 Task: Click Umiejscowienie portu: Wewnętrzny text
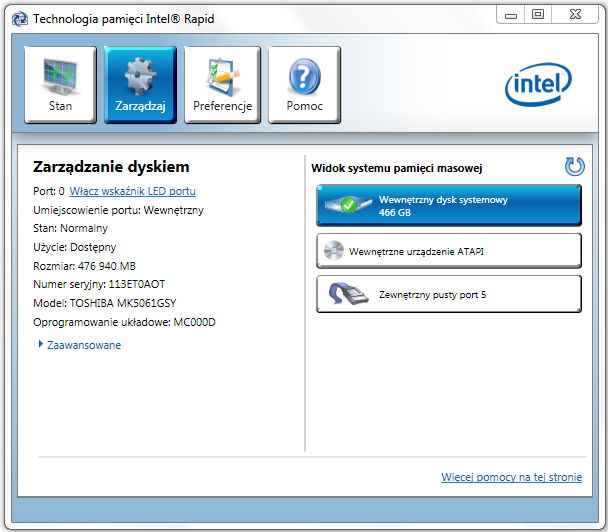click(118, 210)
